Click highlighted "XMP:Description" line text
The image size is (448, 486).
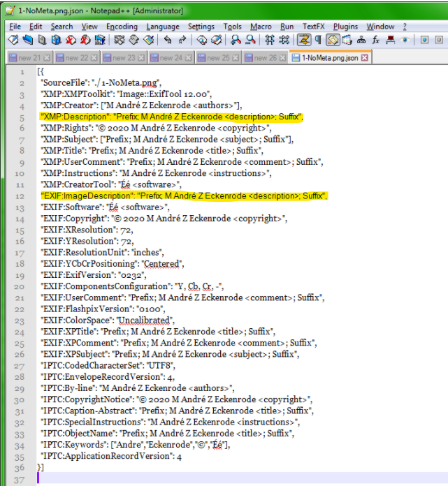(171, 117)
